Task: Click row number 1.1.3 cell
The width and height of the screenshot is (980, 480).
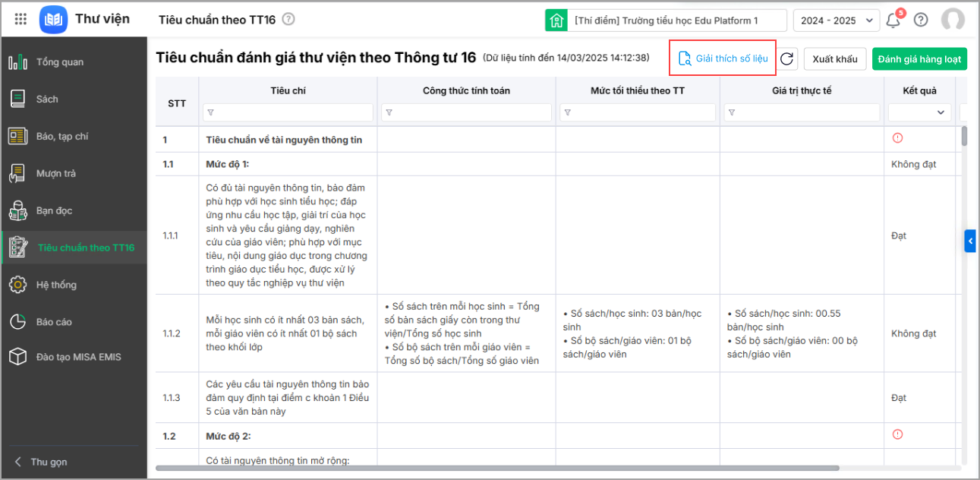Action: tap(177, 398)
